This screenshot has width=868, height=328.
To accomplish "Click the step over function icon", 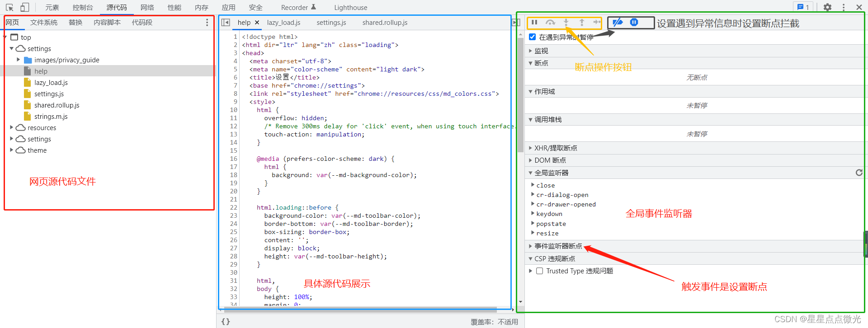I will (550, 22).
